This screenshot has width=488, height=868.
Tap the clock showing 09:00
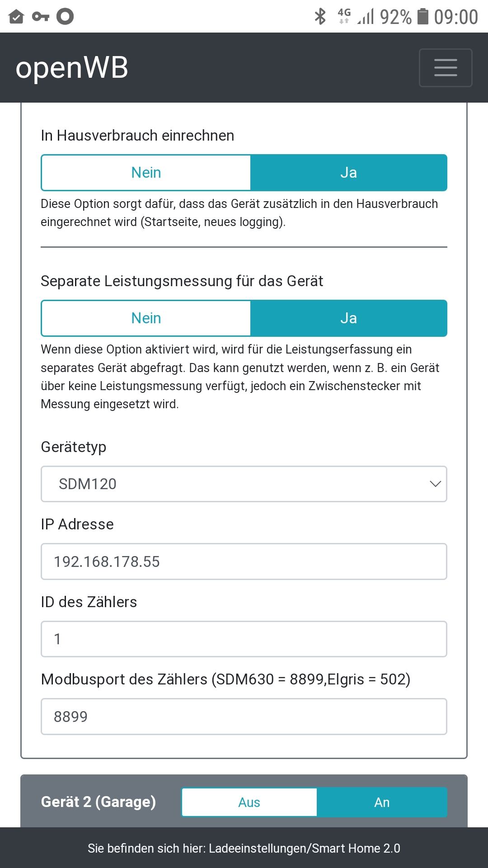456,17
